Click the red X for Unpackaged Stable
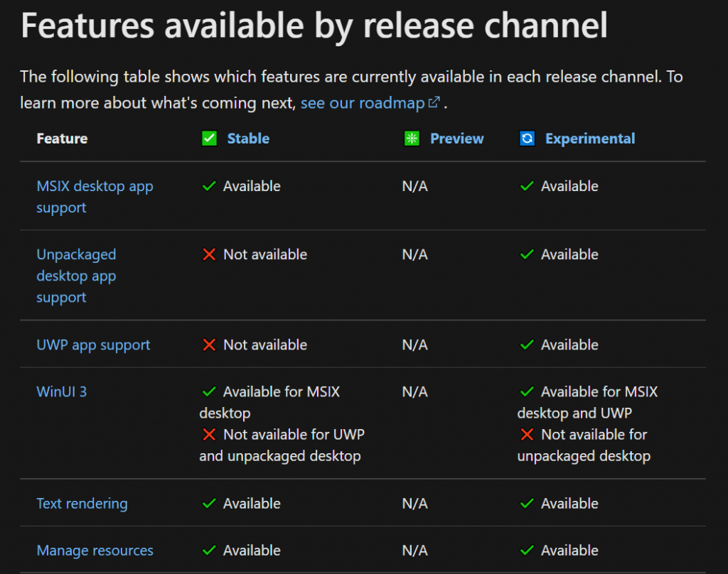Image resolution: width=728 pixels, height=574 pixels. (209, 254)
